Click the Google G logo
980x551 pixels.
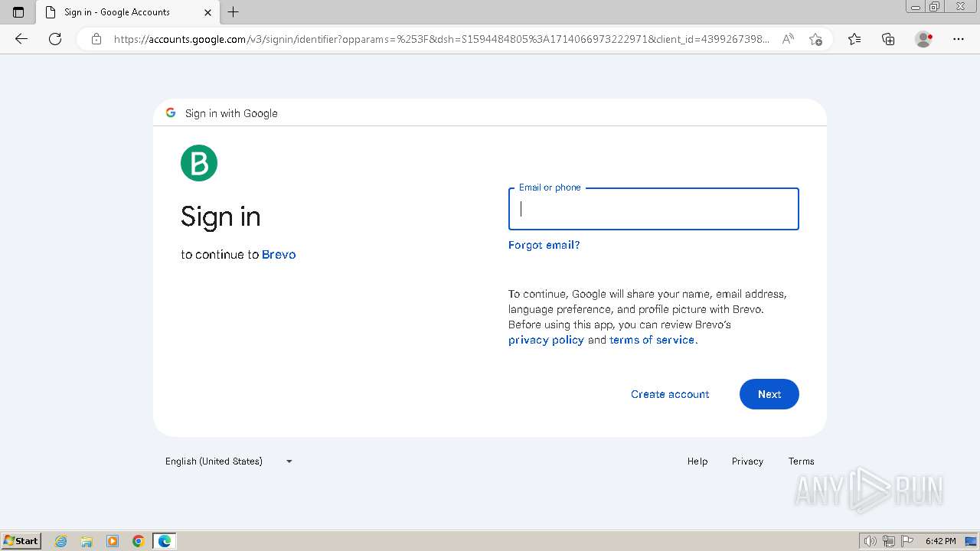tap(171, 112)
